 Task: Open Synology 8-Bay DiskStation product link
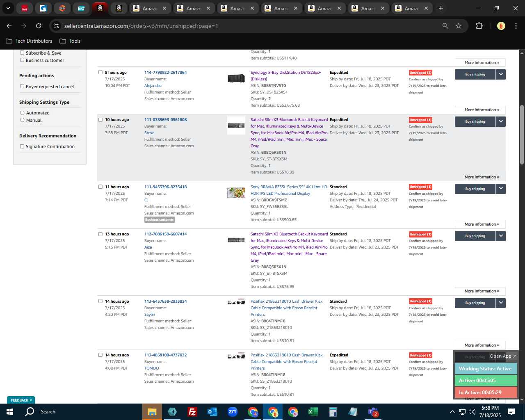coord(286,75)
